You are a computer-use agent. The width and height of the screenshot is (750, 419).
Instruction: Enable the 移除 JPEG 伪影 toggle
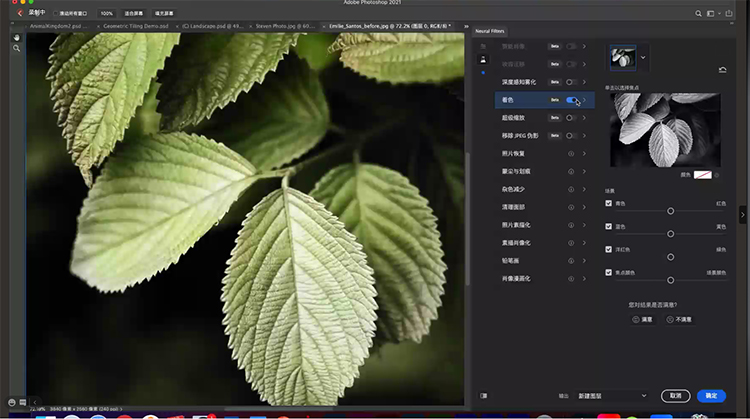(572, 136)
